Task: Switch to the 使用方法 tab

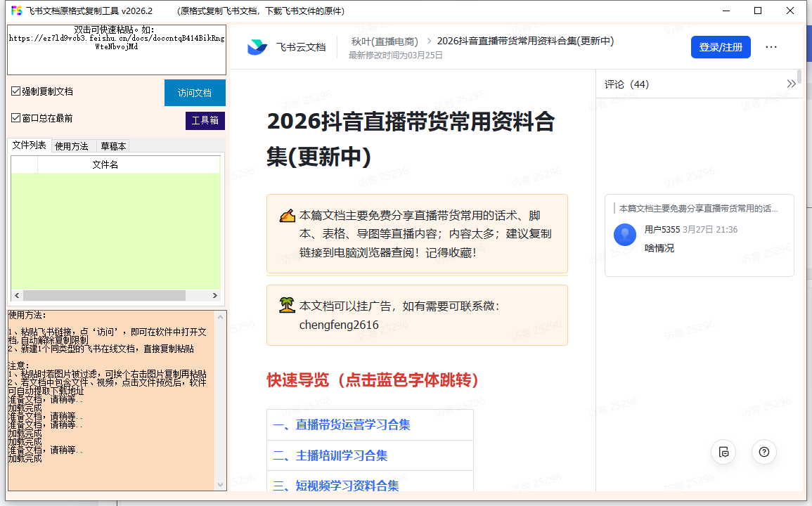Action: (x=72, y=146)
